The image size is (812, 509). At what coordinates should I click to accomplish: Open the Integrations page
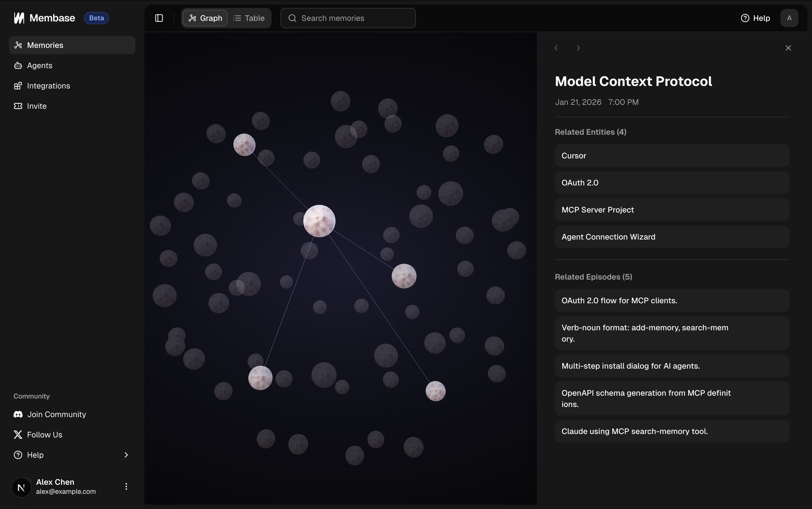(x=48, y=85)
